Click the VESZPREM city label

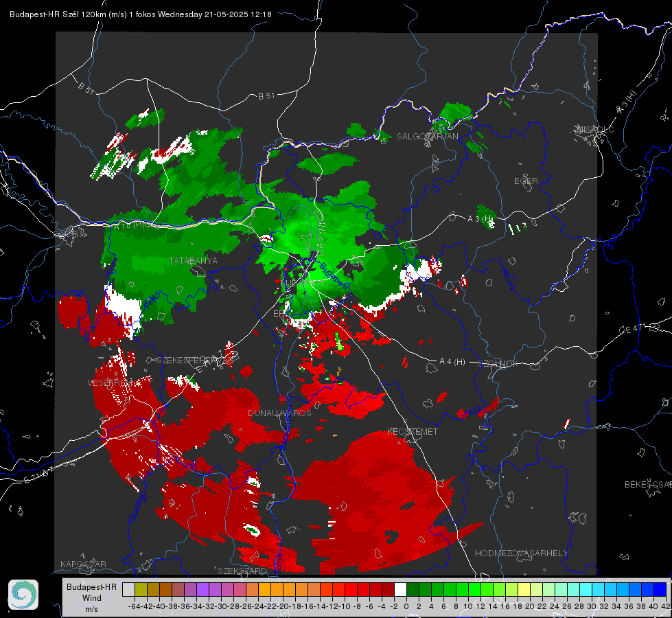(x=109, y=382)
